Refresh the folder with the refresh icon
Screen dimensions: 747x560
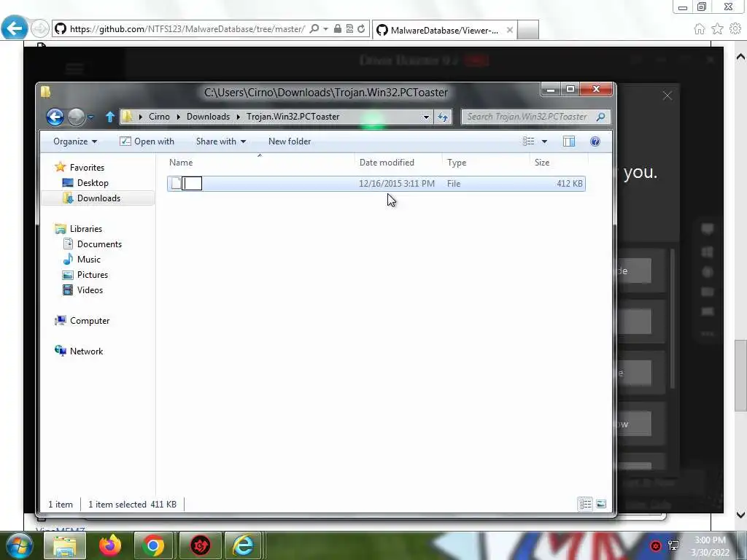click(x=443, y=117)
